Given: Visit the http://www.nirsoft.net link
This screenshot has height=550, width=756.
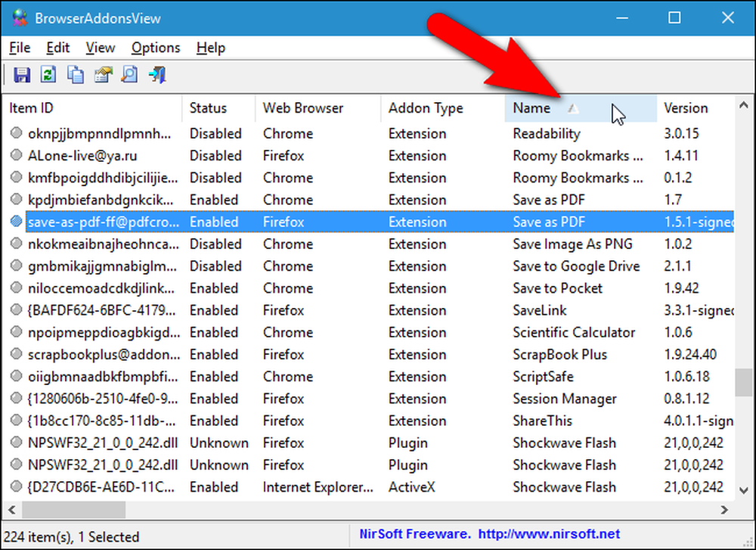Looking at the screenshot, I should coord(549,534).
